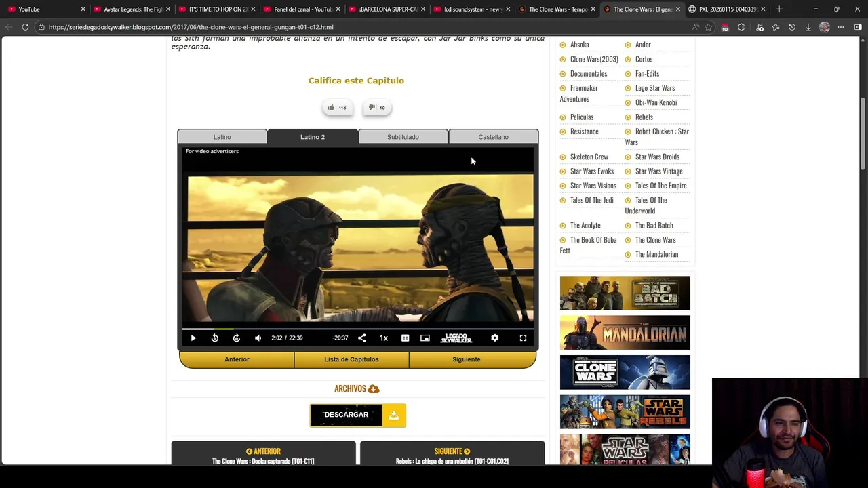Like this chapter with thumbs up
The image size is (868, 488).
click(x=338, y=107)
